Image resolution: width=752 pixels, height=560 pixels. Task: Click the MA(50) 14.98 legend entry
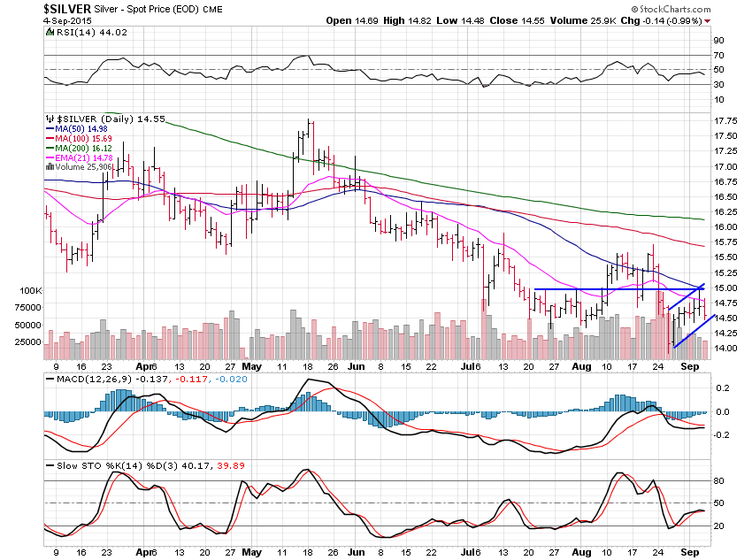pyautogui.click(x=77, y=128)
